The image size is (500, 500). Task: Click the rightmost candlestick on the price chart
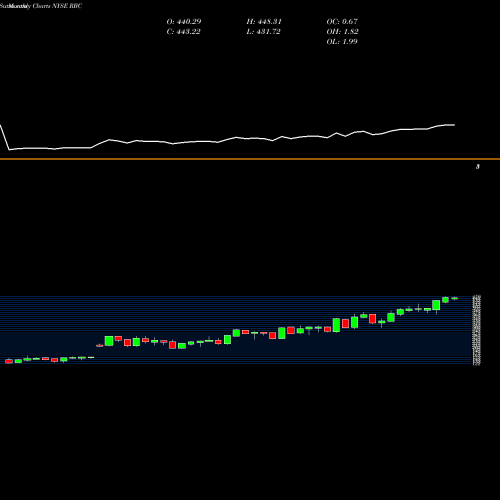(x=455, y=298)
